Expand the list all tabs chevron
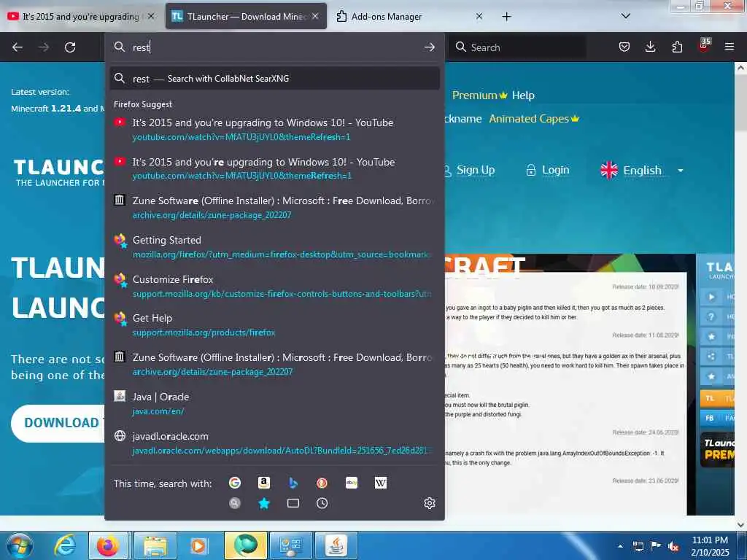Screen dimensions: 747x560 pyautogui.click(x=625, y=16)
